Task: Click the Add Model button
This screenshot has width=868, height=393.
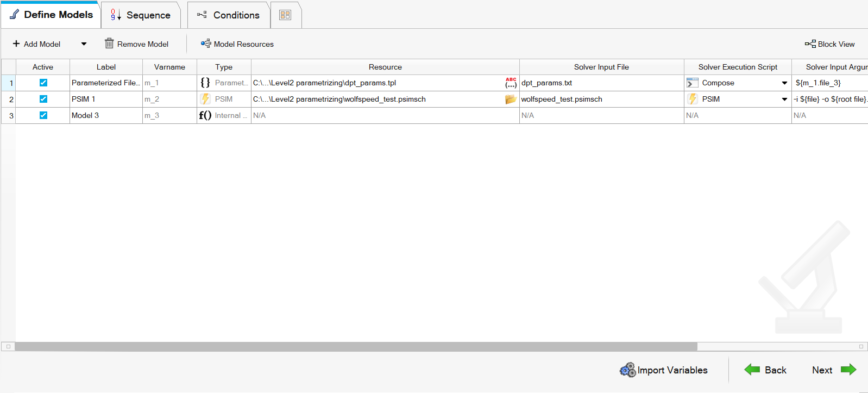Action: pos(36,44)
